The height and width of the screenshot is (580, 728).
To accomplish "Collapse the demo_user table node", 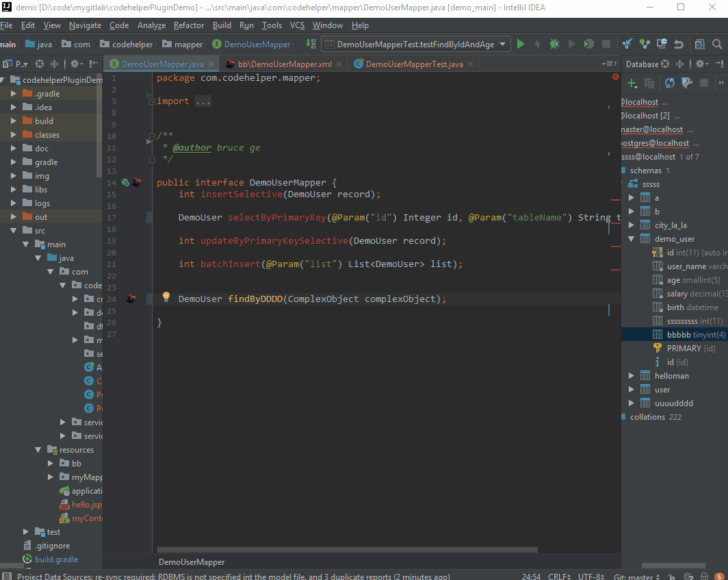I will (x=632, y=239).
